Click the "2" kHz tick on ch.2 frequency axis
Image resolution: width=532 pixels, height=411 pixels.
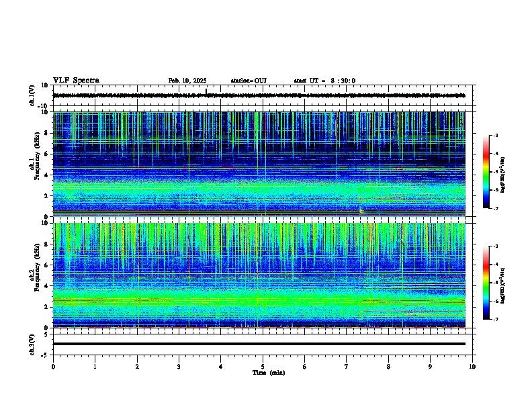pos(47,307)
